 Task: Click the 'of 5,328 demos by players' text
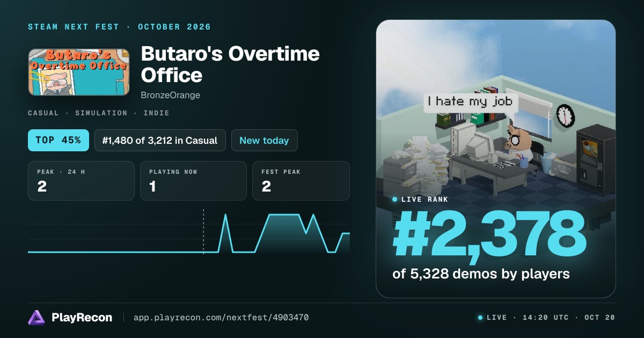(x=481, y=274)
